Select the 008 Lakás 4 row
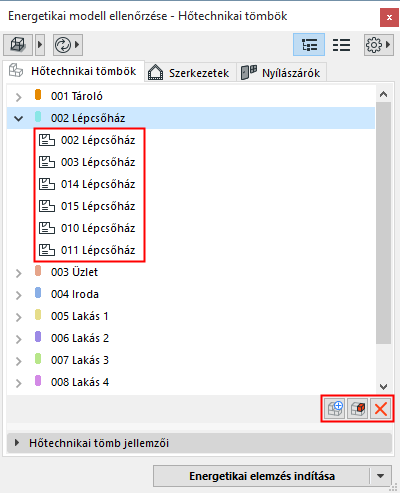Screen dimensions: 400x493 (x=191, y=382)
